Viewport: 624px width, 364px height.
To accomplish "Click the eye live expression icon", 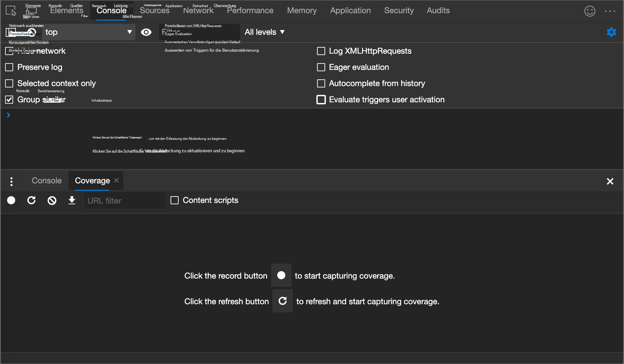I will (x=146, y=32).
